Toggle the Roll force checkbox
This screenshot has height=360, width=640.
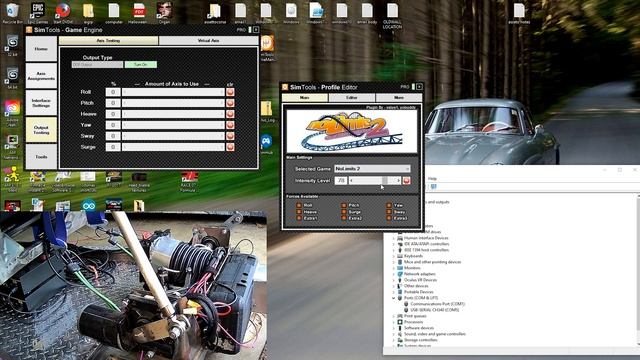(299, 205)
